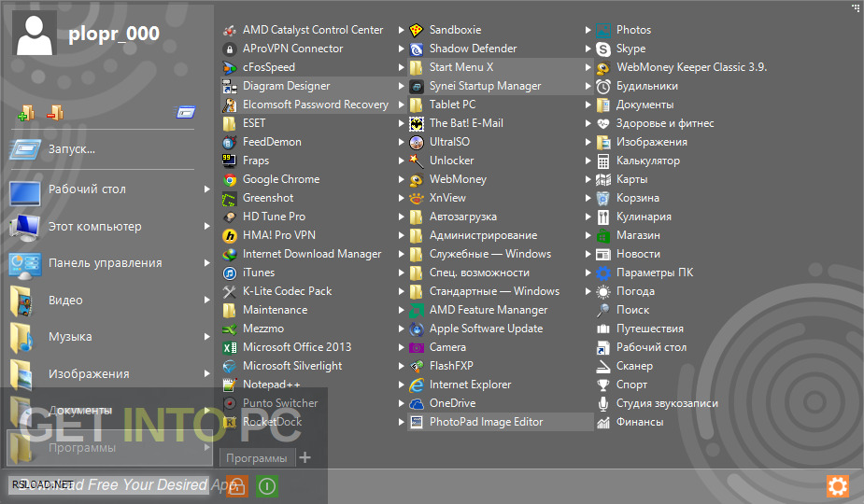Viewport: 864px width, 504px height.
Task: Launch FeedDemon icon
Action: coord(229,142)
